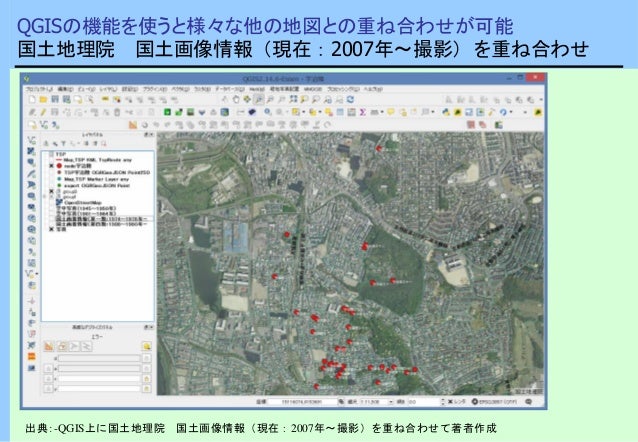This screenshot has width=638, height=442.
Task: Open the ヘルプ menu
Action: coord(372,89)
